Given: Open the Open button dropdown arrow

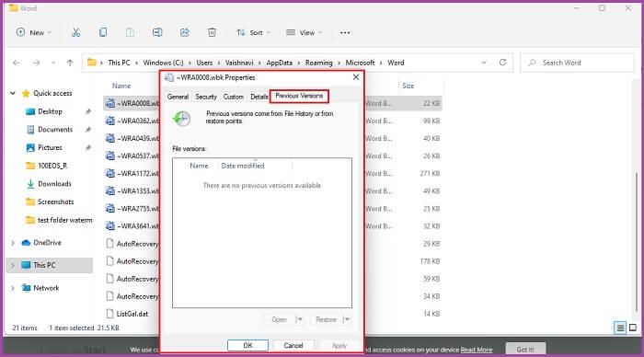Looking at the screenshot, I should coord(299,319).
